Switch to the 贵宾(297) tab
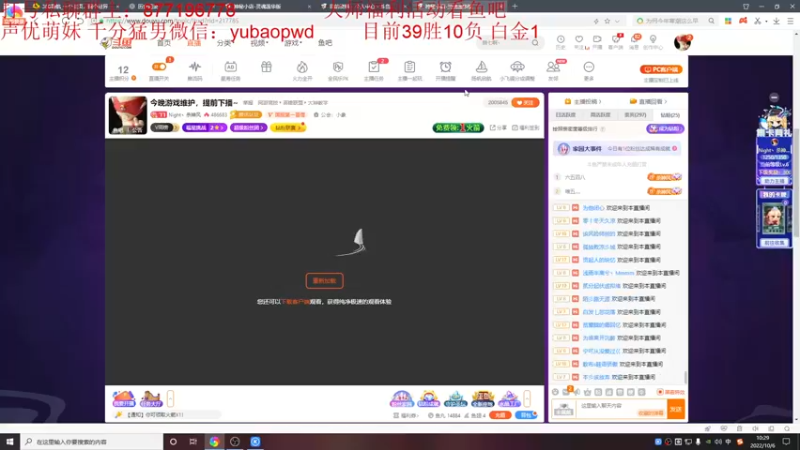Screen dimensions: 800x450 635,115
